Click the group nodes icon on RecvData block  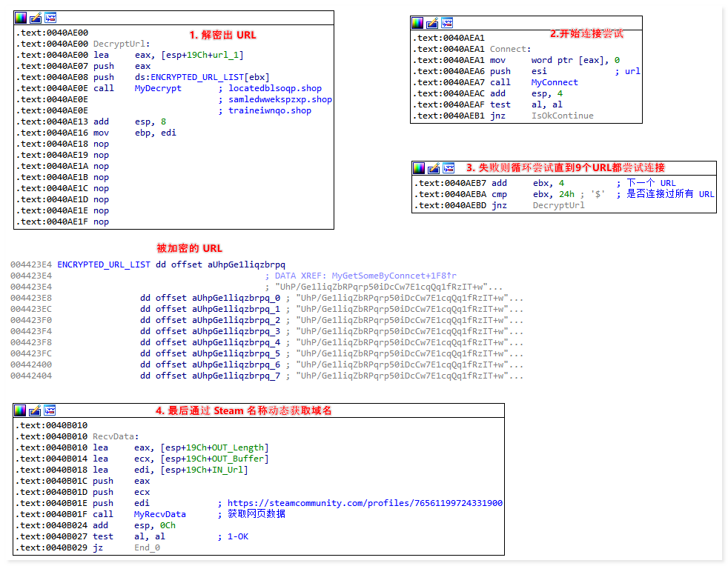(x=50, y=410)
